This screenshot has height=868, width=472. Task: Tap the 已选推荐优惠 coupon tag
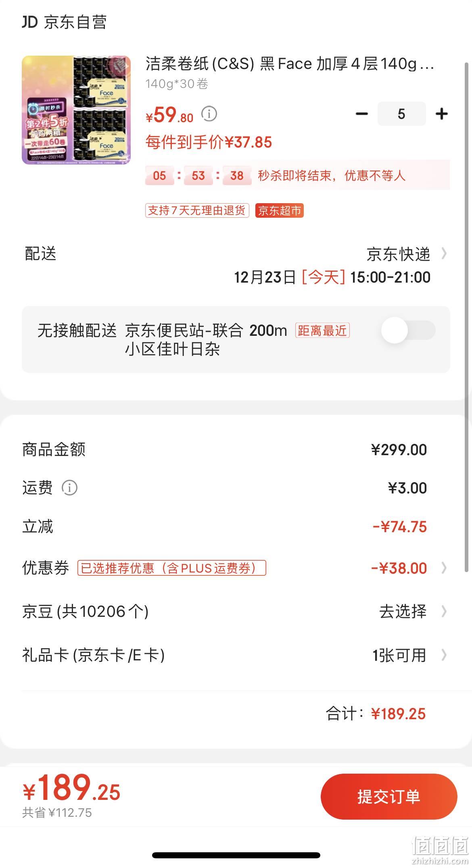[x=172, y=568]
